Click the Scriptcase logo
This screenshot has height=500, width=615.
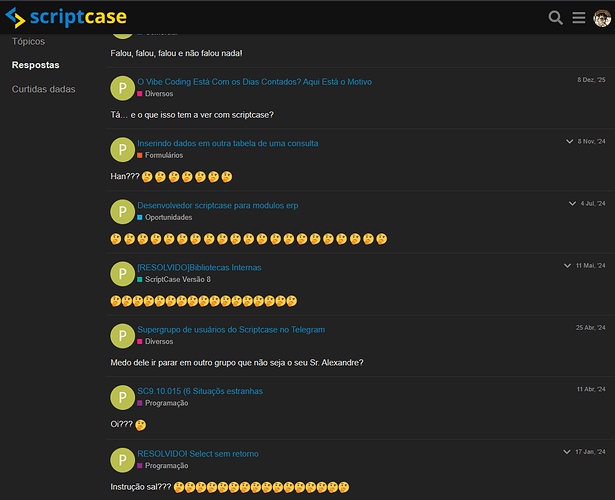pos(65,17)
